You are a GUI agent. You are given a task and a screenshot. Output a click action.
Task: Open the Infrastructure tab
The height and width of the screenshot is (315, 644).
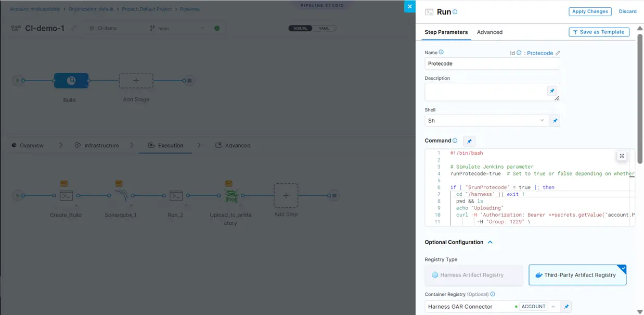(x=97, y=146)
